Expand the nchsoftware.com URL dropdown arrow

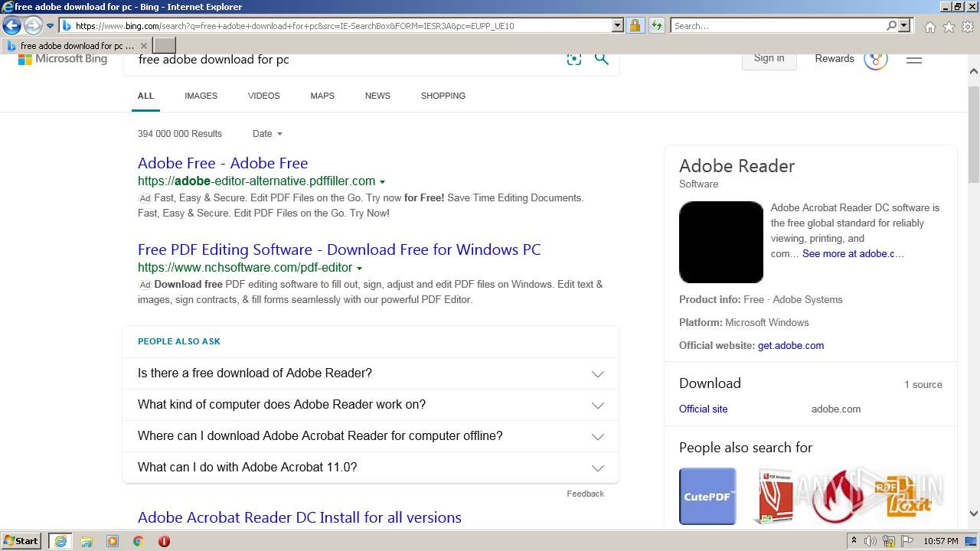[x=359, y=269]
